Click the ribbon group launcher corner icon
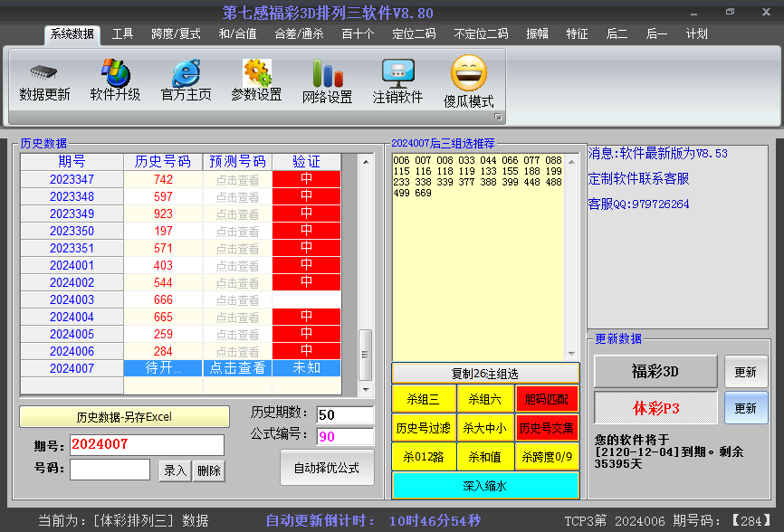784x532 pixels. point(498,117)
